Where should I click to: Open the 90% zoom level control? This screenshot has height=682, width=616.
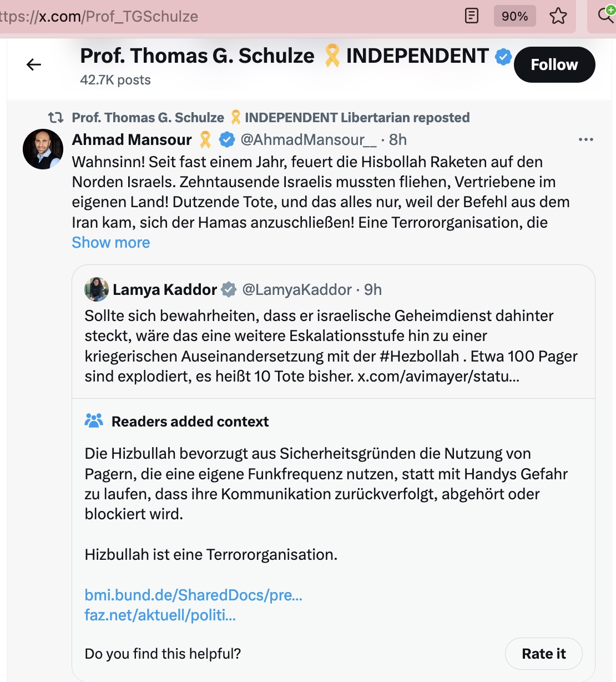(x=514, y=16)
